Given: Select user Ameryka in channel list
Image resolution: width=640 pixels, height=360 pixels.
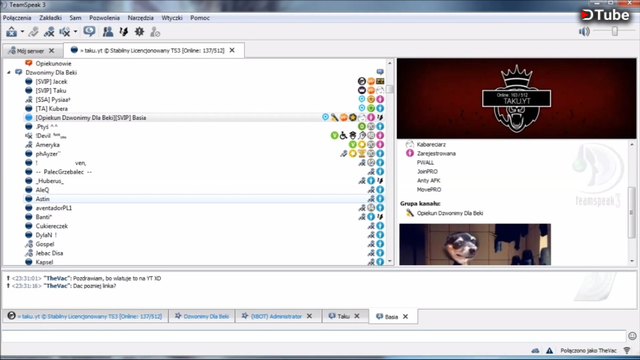Looking at the screenshot, I should (47, 145).
